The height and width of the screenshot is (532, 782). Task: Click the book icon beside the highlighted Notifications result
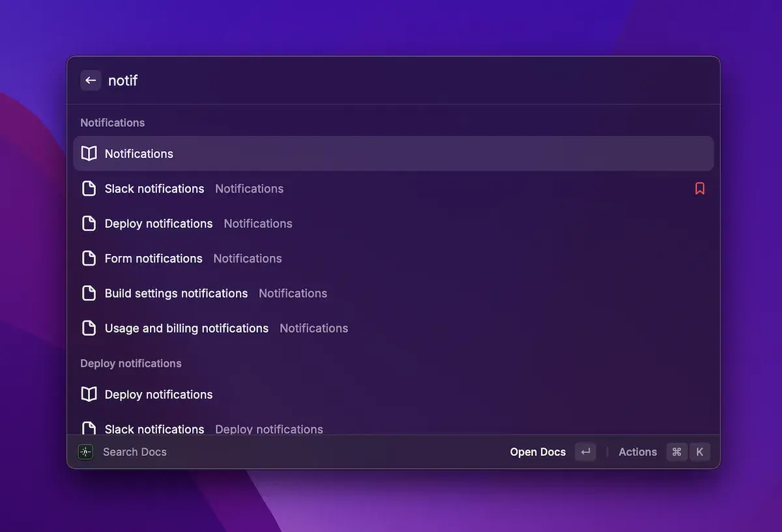pos(89,154)
